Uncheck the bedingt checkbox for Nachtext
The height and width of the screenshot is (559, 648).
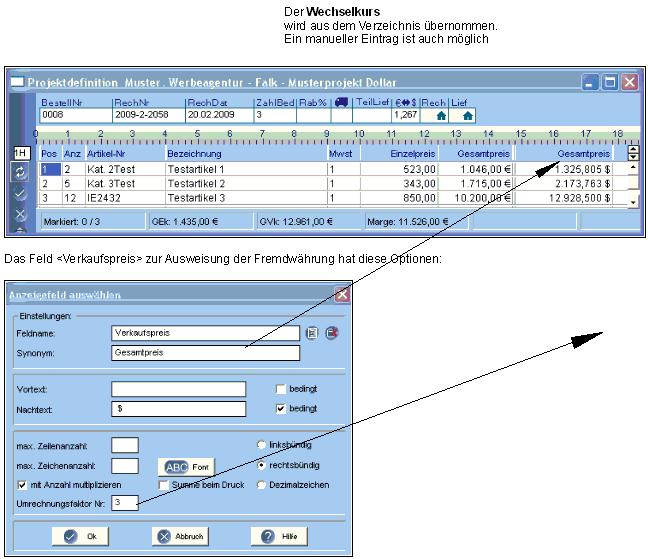[281, 409]
